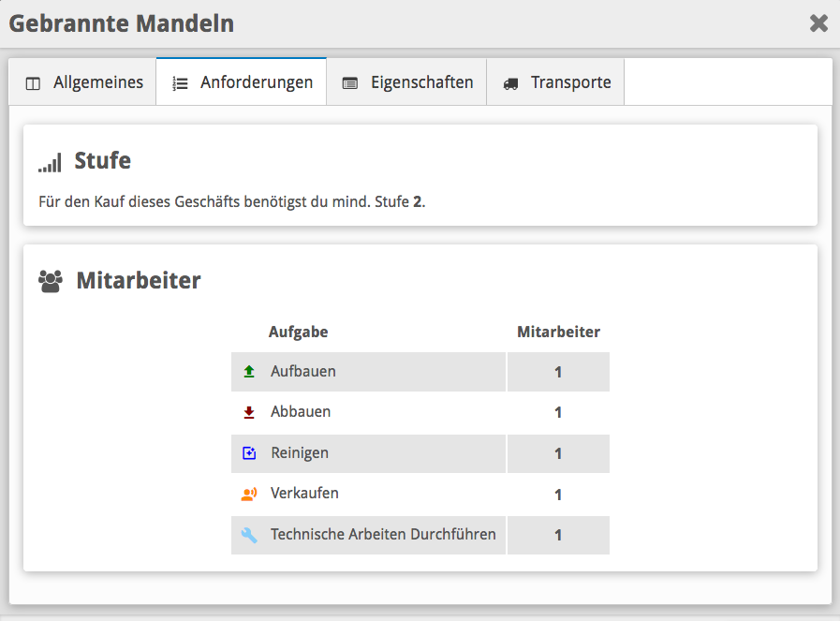
Task: Click the Technische Arbeiten Durchführen row
Action: tap(382, 535)
